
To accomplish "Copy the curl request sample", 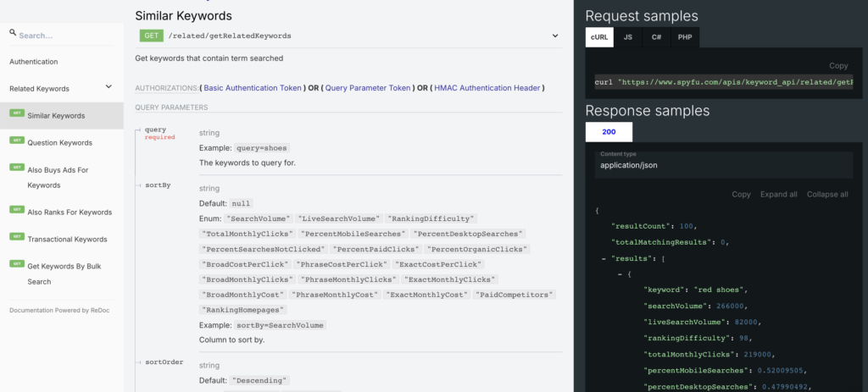I will coord(838,66).
